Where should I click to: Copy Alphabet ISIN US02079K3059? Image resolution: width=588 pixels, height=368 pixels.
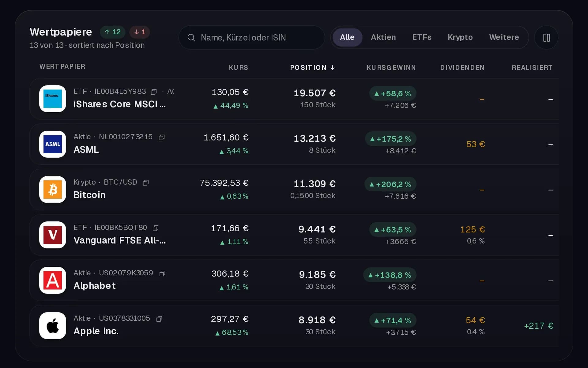[x=162, y=273]
